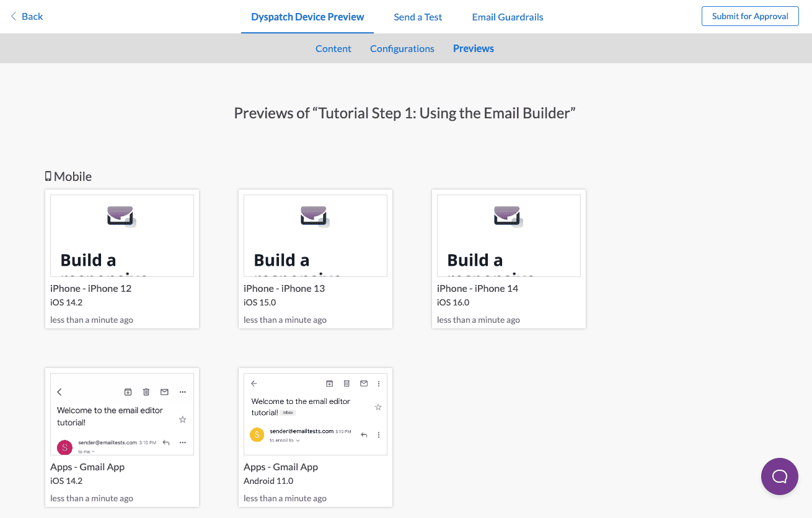812x518 pixels.
Task: Click the Previews of Tutorial Step 1 heading
Action: [405, 113]
